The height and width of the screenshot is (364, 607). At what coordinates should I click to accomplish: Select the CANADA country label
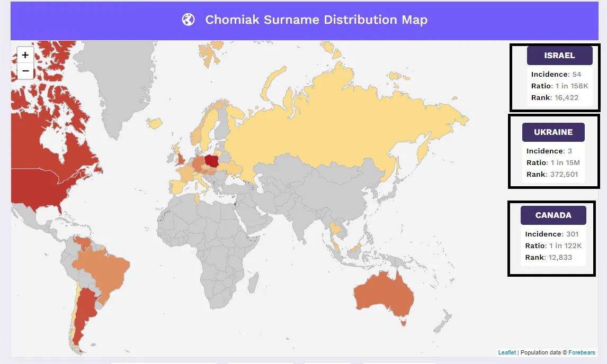point(553,215)
